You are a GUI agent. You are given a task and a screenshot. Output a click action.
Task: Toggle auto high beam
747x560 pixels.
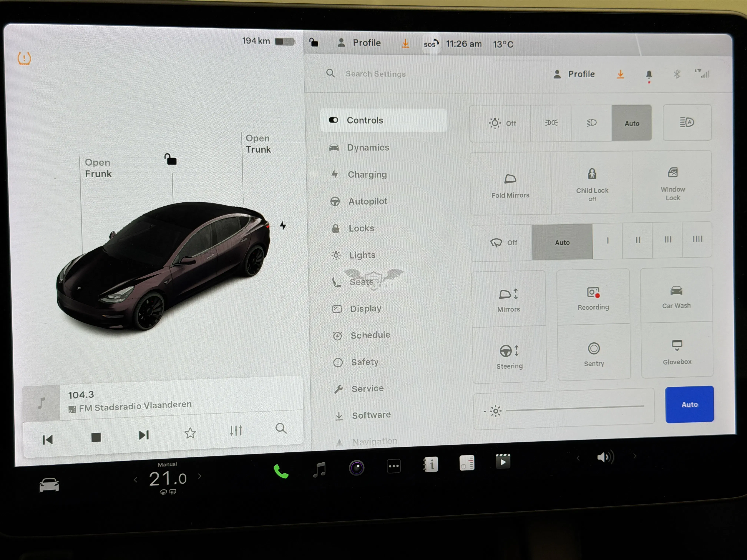click(x=687, y=122)
